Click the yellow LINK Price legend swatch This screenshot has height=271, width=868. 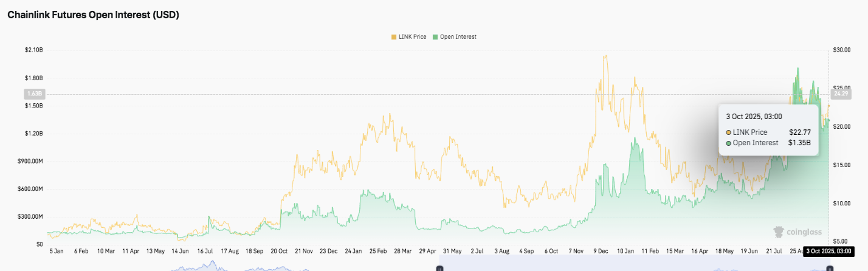pos(393,37)
